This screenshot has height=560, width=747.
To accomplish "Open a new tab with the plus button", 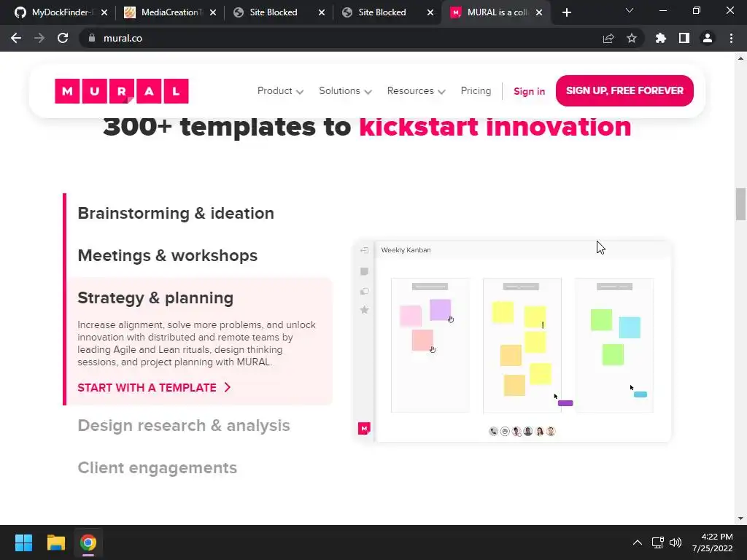I will pyautogui.click(x=566, y=12).
